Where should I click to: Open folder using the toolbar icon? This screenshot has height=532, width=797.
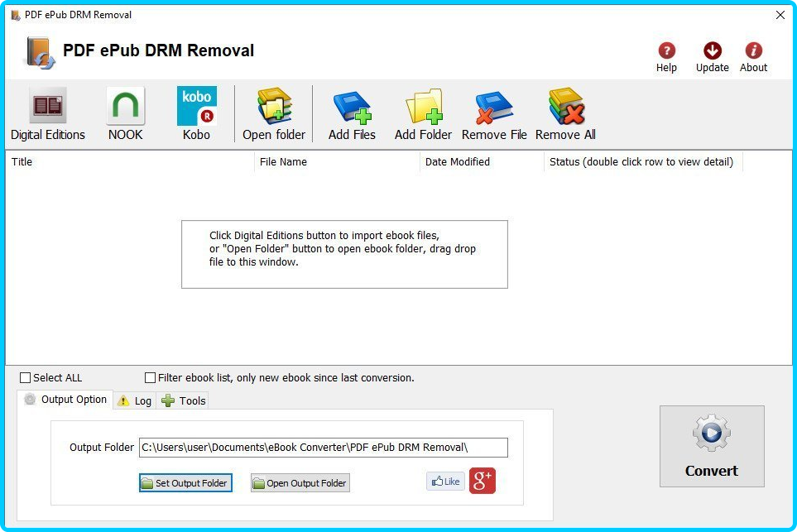tap(275, 106)
